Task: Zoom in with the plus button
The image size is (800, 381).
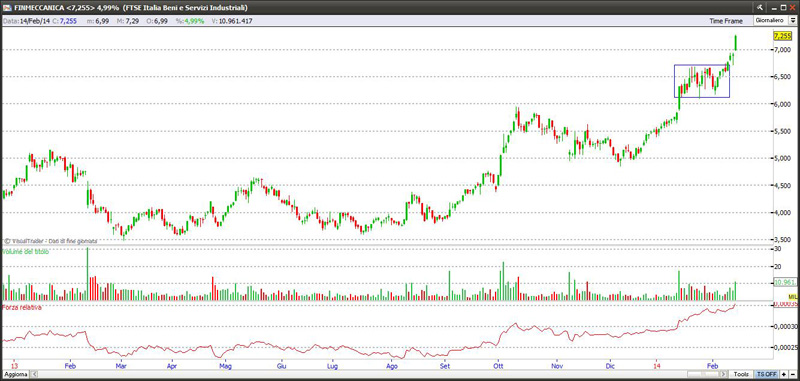Action: pos(783,374)
